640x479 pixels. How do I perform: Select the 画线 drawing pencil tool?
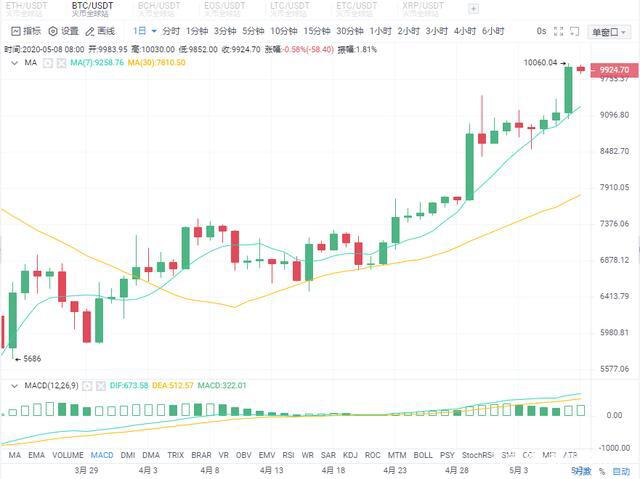click(90, 31)
